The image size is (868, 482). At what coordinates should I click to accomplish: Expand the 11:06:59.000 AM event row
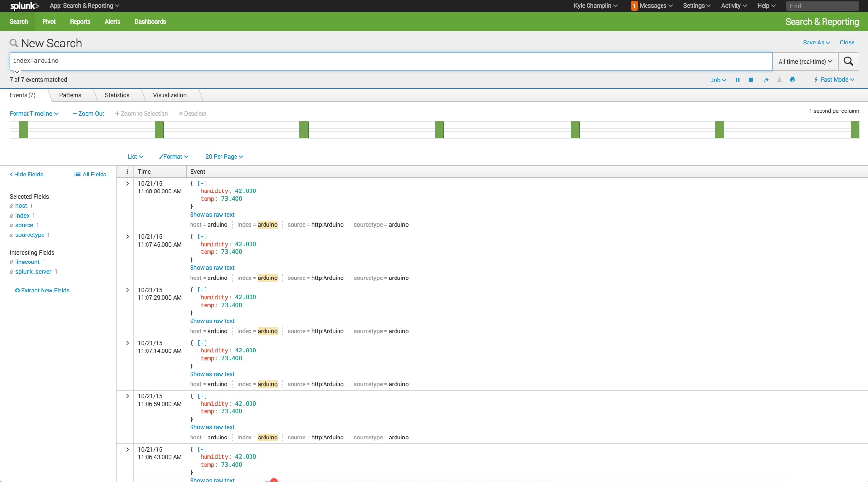coord(127,396)
